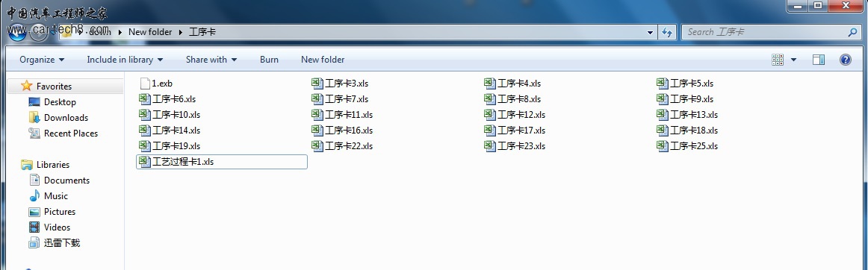This screenshot has width=868, height=270.
Task: Select 工序卡17.xls file name
Action: pos(521,131)
